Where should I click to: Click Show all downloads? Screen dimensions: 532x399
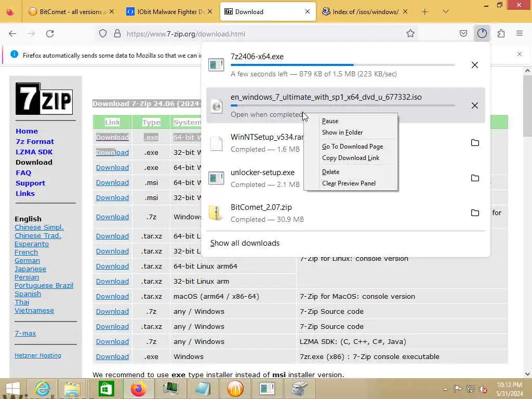click(245, 243)
